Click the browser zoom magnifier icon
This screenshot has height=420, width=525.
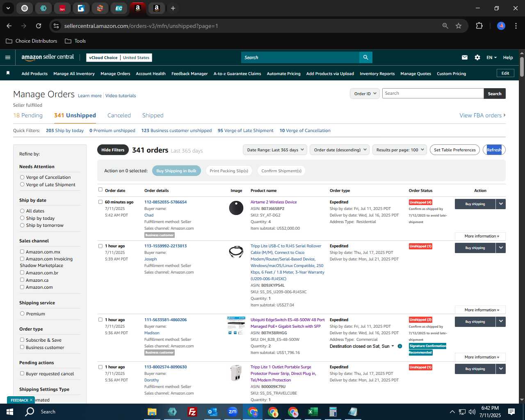tap(445, 26)
